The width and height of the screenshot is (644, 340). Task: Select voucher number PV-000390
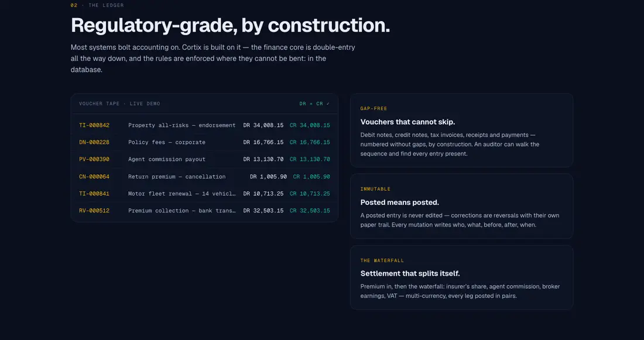[94, 159]
